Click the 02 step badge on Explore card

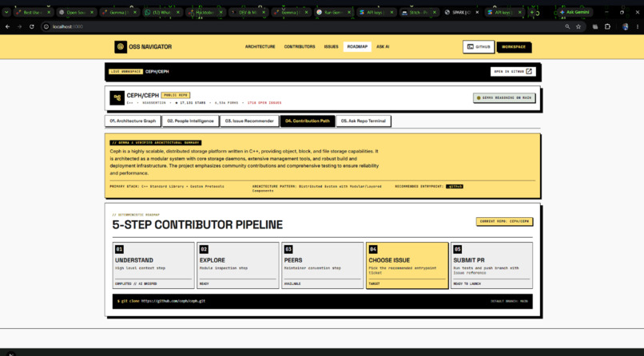[x=204, y=249]
